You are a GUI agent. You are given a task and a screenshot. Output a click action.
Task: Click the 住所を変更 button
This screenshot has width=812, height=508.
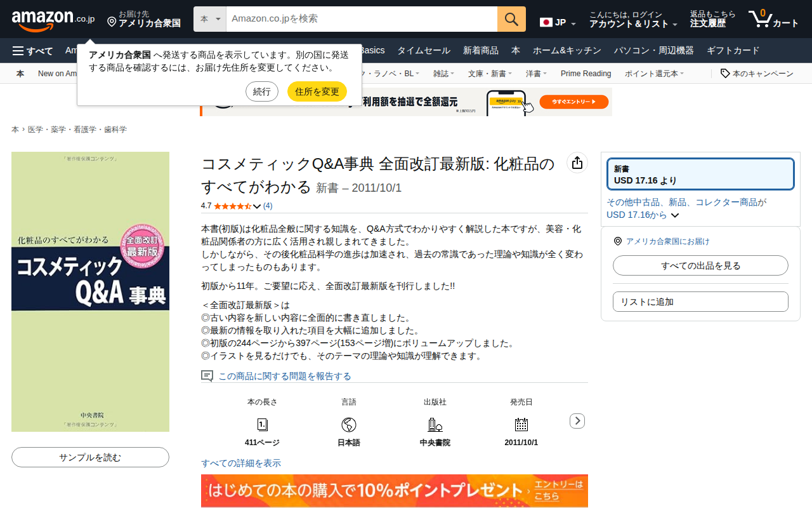(x=317, y=91)
